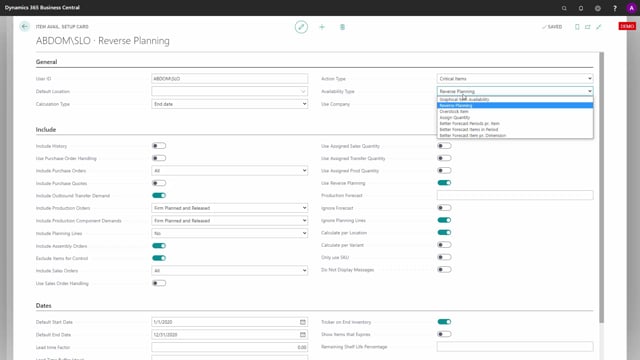Open user account avatar

pyautogui.click(x=631, y=8)
